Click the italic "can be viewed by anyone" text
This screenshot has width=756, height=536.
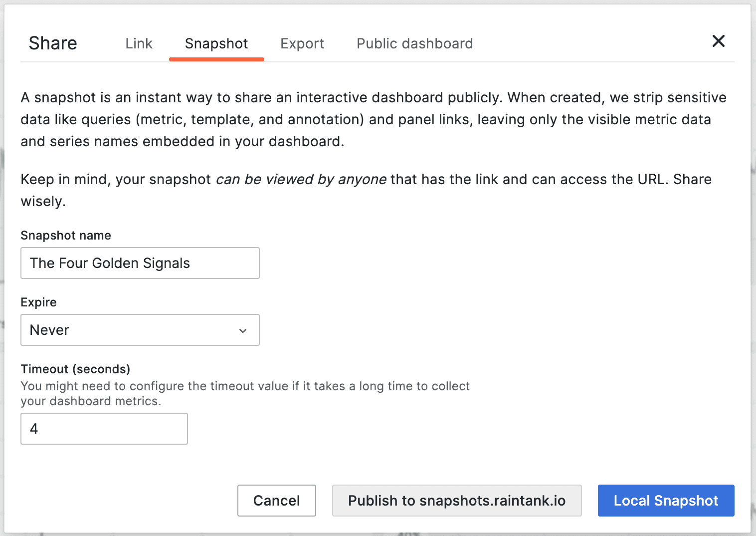point(301,180)
